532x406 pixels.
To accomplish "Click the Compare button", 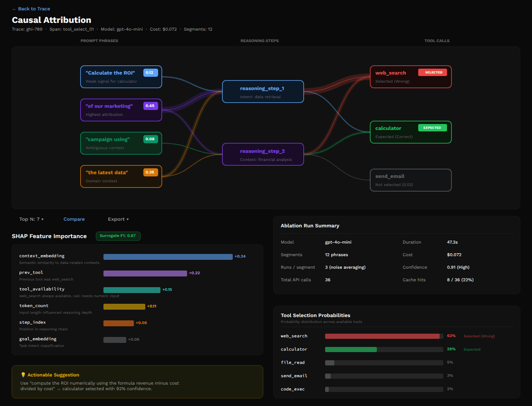I will point(74,219).
